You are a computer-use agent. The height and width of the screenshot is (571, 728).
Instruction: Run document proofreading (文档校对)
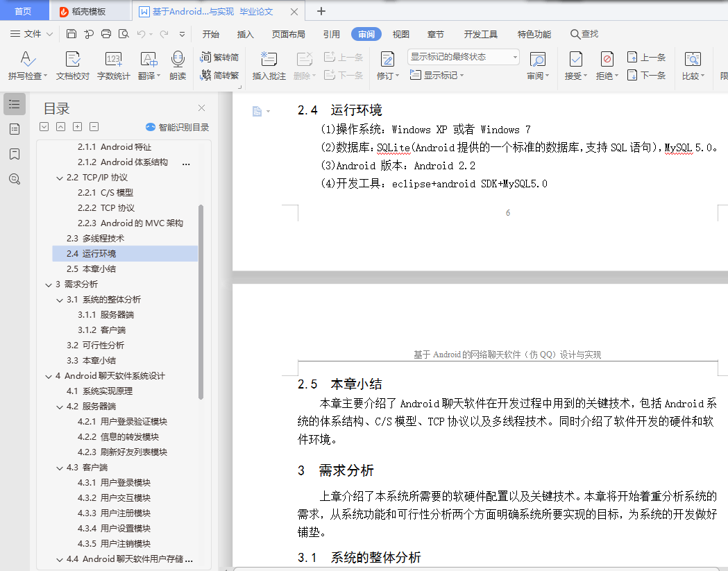point(72,65)
